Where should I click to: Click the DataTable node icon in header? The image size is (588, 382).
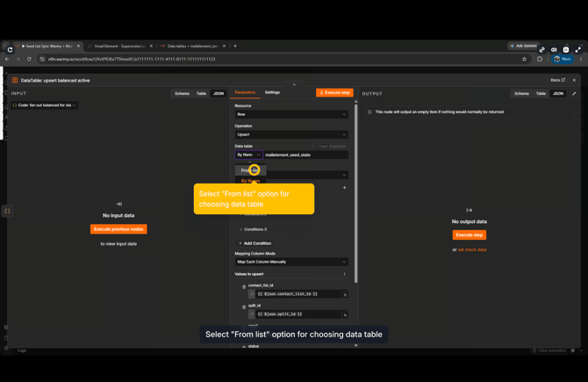[15, 80]
